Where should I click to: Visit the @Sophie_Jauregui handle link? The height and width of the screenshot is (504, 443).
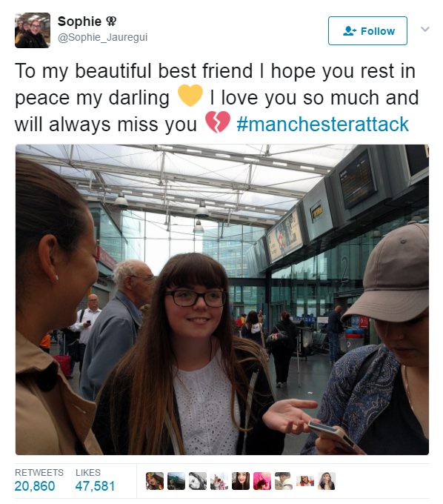pos(102,37)
